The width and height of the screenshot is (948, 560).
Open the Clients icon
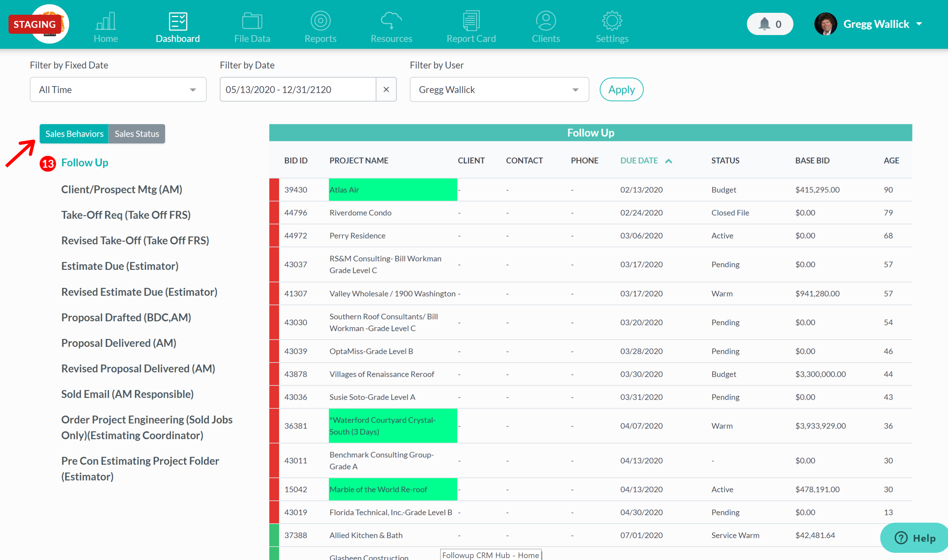[546, 20]
